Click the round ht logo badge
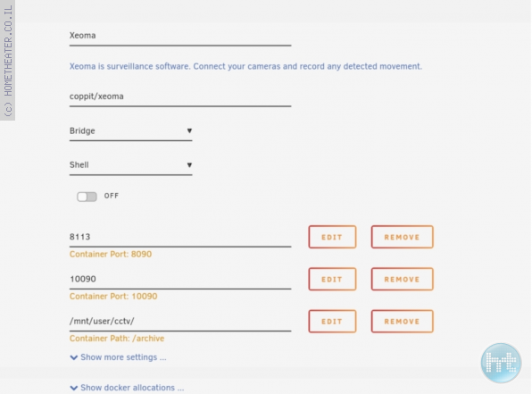Screen dimensions: 532x394 click(x=501, y=363)
